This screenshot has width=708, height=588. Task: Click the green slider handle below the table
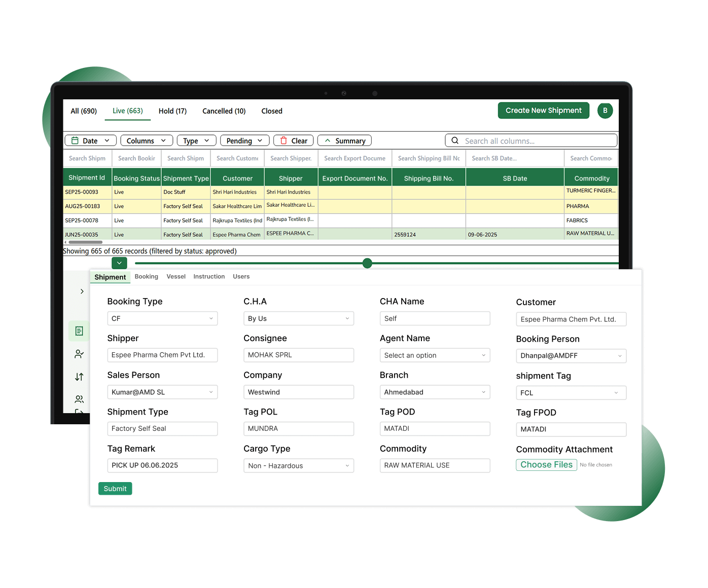(x=367, y=263)
